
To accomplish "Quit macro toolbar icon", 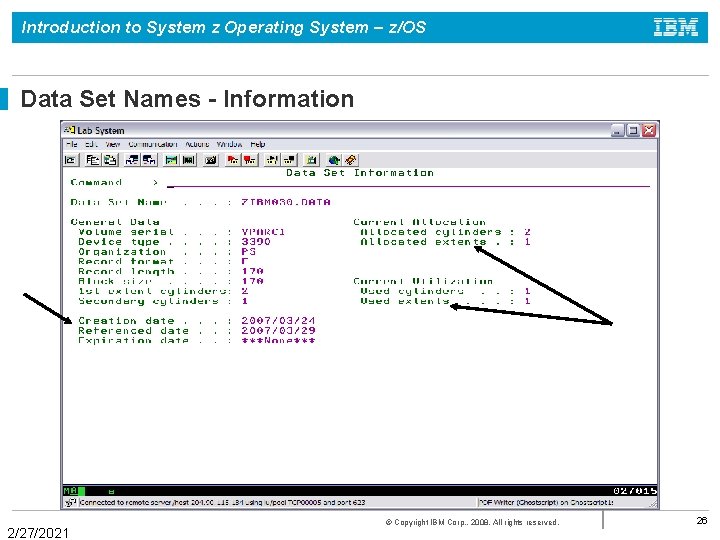I will pos(289,160).
